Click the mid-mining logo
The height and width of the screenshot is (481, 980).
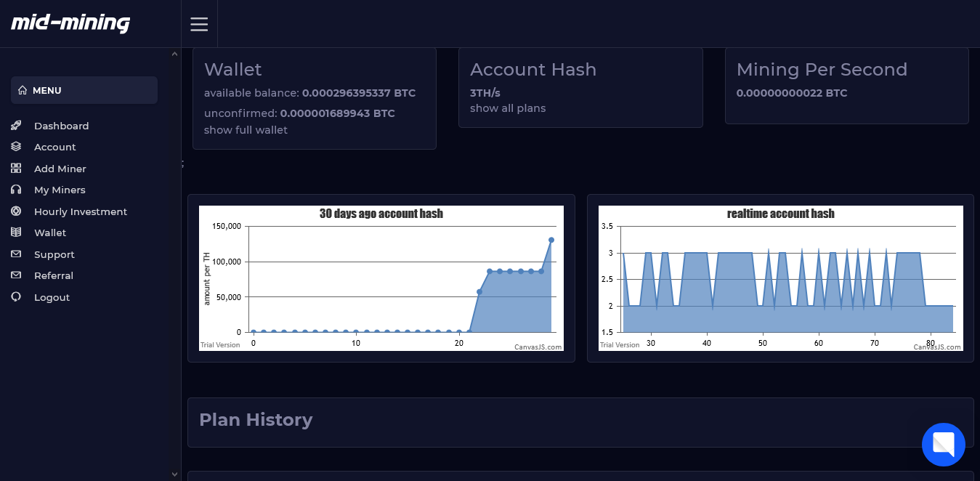coord(70,23)
